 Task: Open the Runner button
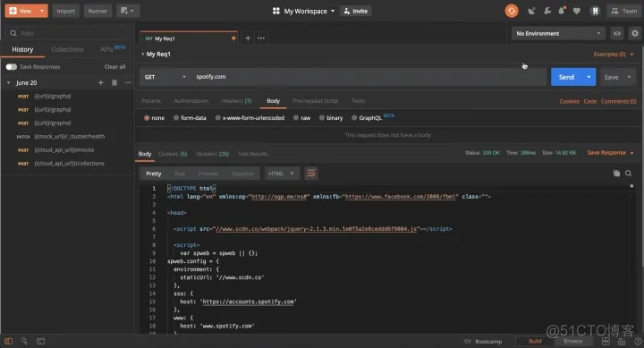click(x=97, y=11)
